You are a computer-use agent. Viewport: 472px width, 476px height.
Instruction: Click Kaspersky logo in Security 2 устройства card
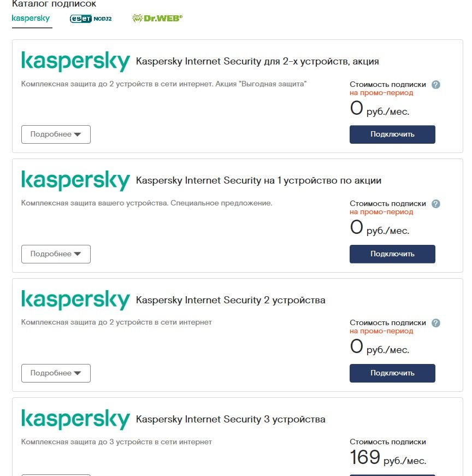click(75, 300)
